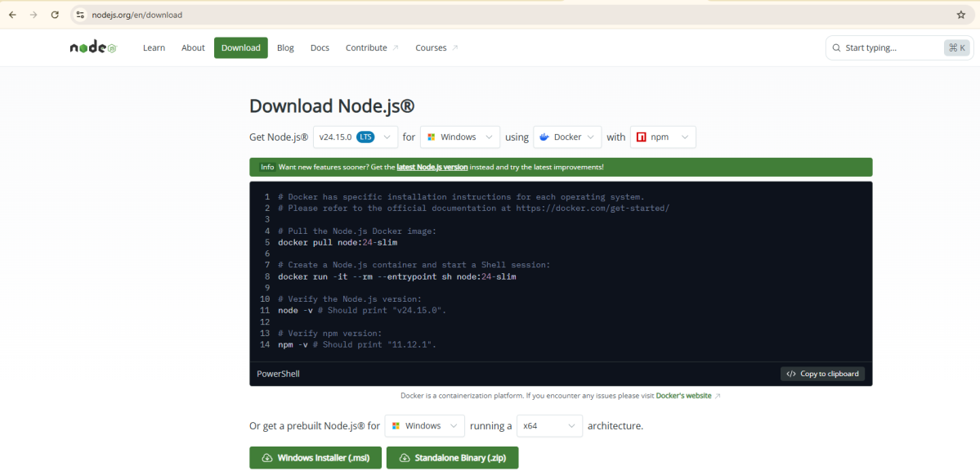
Task: Click the Download Node.js® heading
Action: (332, 106)
